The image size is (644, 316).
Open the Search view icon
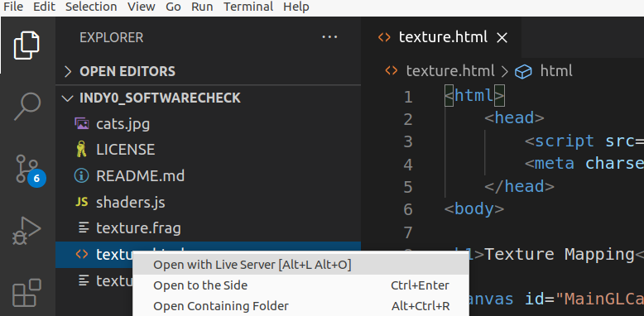point(27,107)
